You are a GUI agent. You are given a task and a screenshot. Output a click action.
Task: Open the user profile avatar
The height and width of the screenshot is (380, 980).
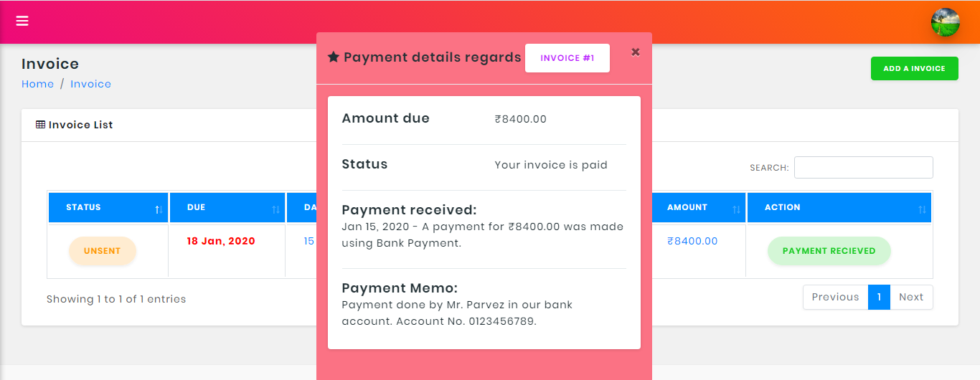coord(945,22)
